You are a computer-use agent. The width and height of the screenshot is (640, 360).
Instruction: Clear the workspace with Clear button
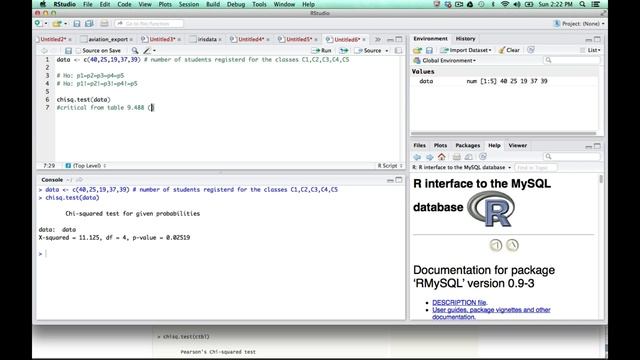coord(509,50)
